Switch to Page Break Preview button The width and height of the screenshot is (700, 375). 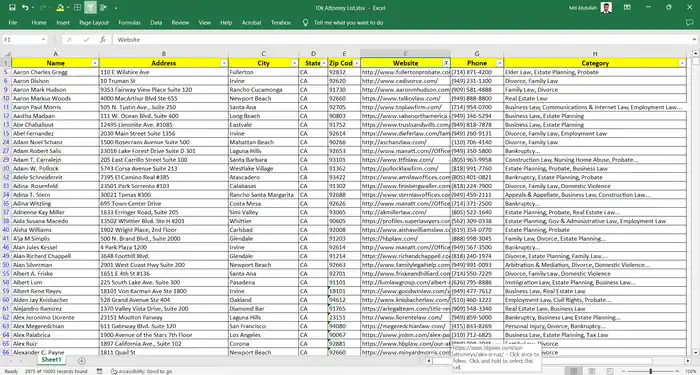609,371
